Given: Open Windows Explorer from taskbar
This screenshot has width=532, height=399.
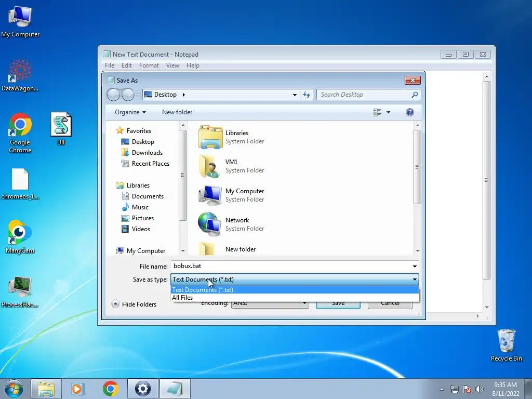Looking at the screenshot, I should [46, 389].
